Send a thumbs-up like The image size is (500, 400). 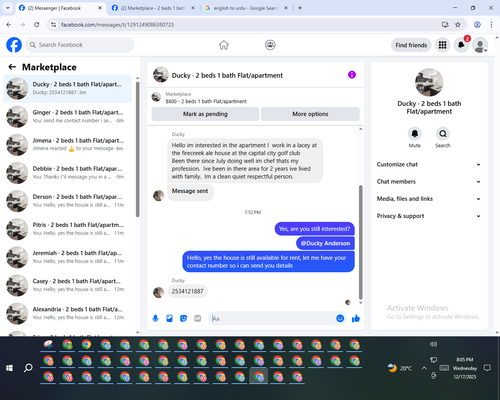point(356,318)
